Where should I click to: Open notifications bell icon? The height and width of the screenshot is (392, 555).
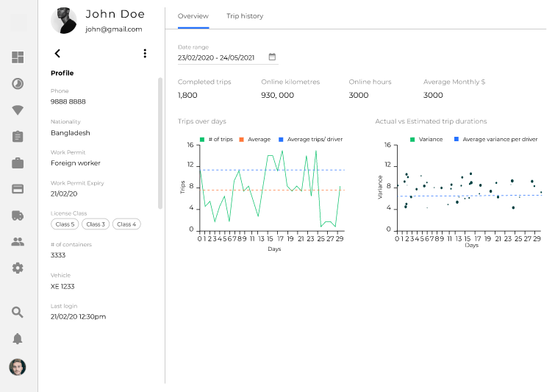tap(18, 338)
